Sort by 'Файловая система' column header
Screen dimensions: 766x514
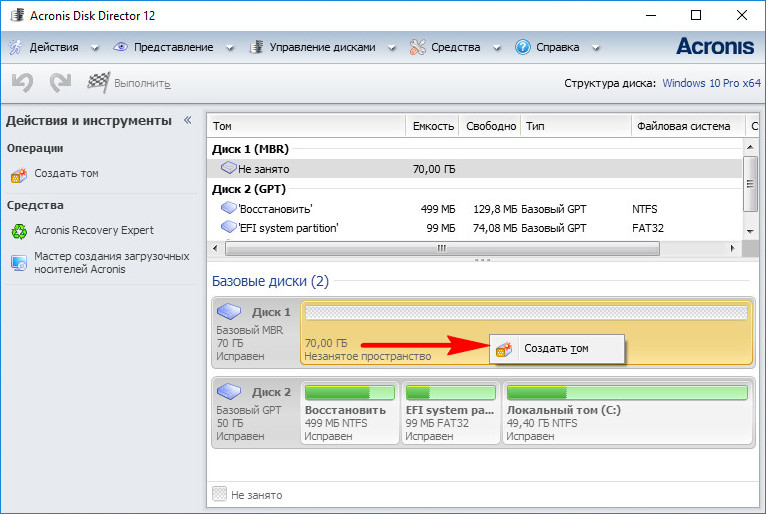[x=688, y=126]
